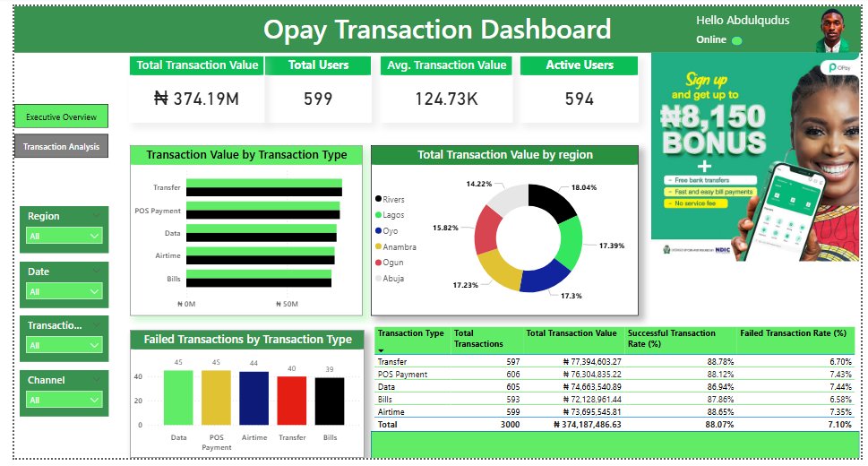Select the red 15.82% donut slice
The image size is (868, 466).
(486, 229)
